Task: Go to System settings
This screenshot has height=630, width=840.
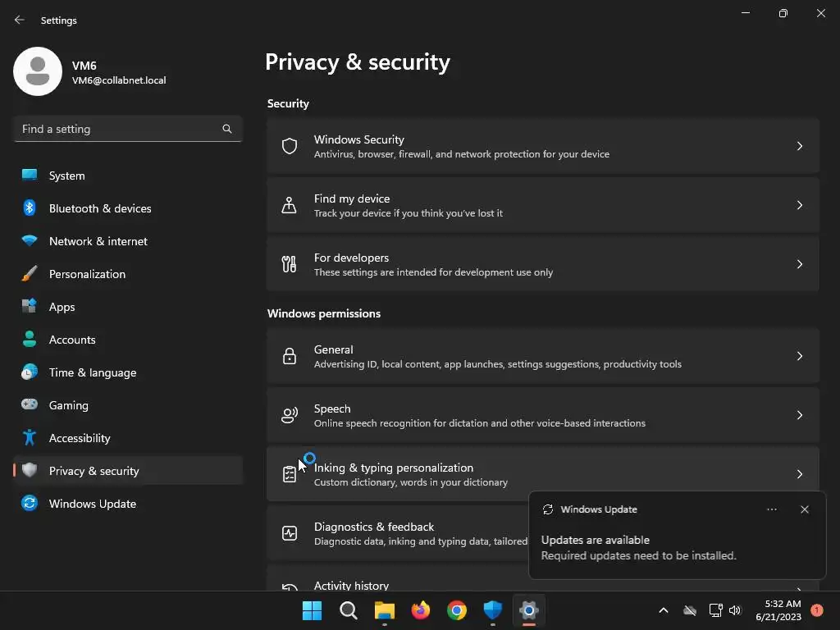Action: click(129, 176)
